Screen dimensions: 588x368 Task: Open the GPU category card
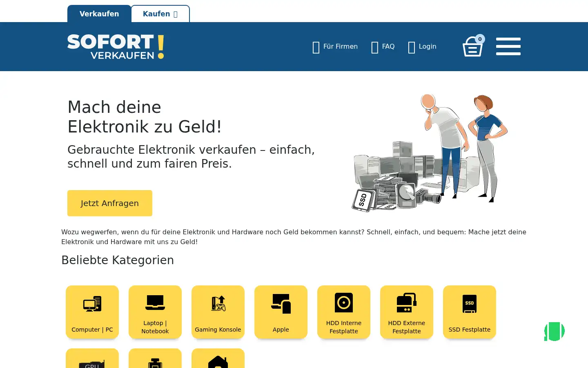pyautogui.click(x=92, y=358)
